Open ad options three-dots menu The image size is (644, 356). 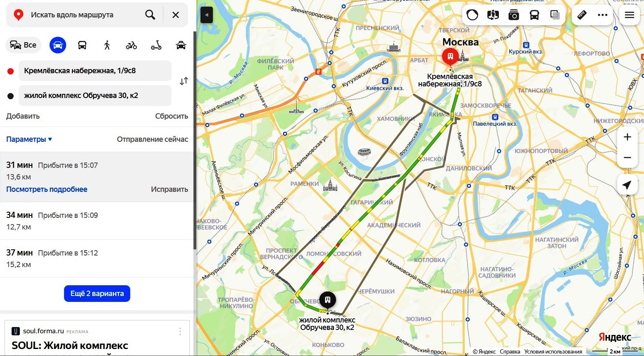180,331
